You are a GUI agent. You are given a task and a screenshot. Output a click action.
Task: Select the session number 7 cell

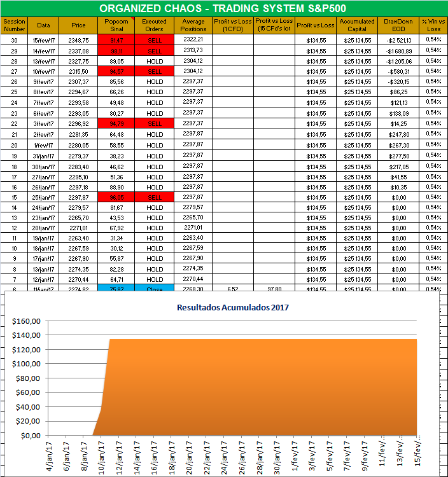pyautogui.click(x=14, y=279)
